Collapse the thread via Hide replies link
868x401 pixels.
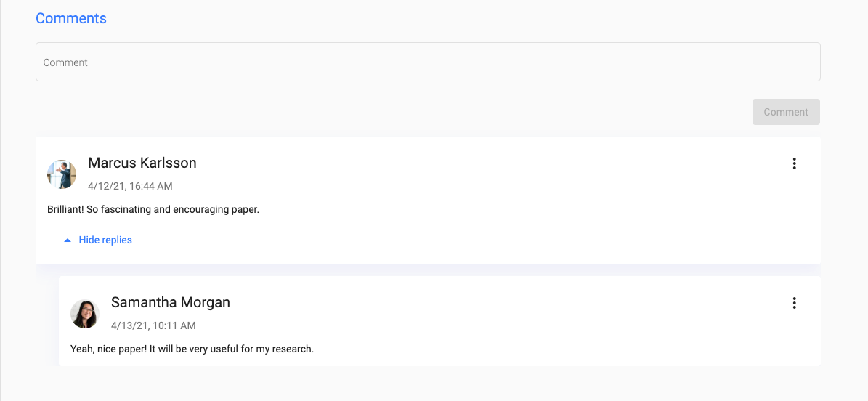click(x=98, y=240)
